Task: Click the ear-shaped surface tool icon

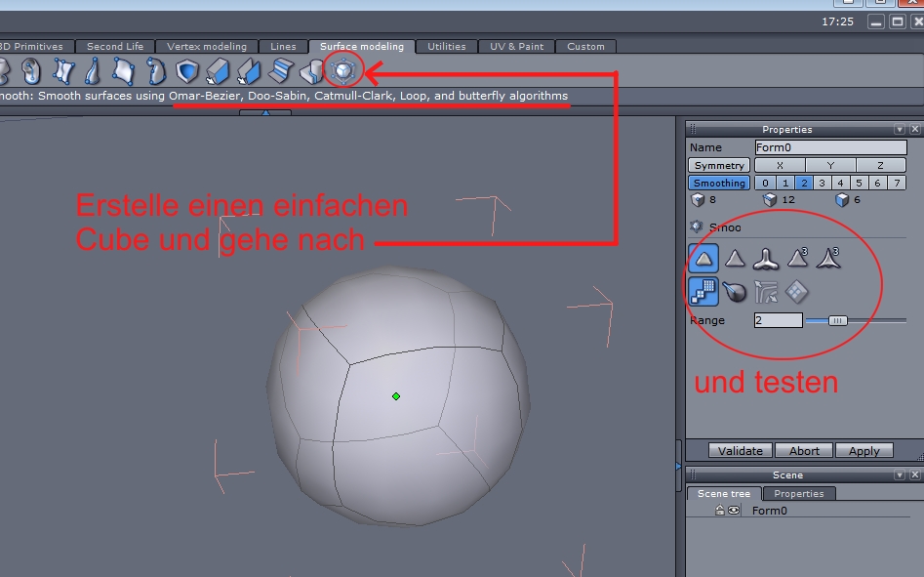Action: pyautogui.click(x=31, y=71)
